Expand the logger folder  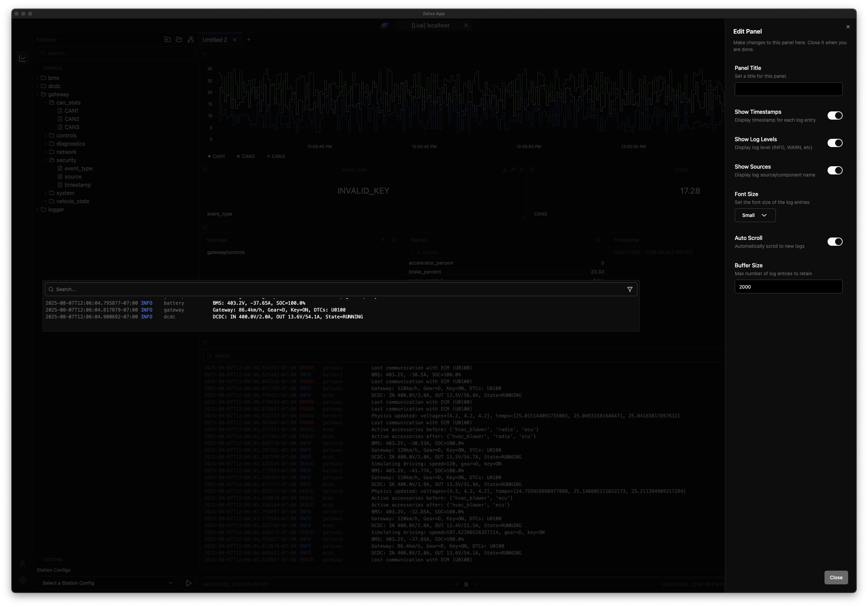pos(37,209)
